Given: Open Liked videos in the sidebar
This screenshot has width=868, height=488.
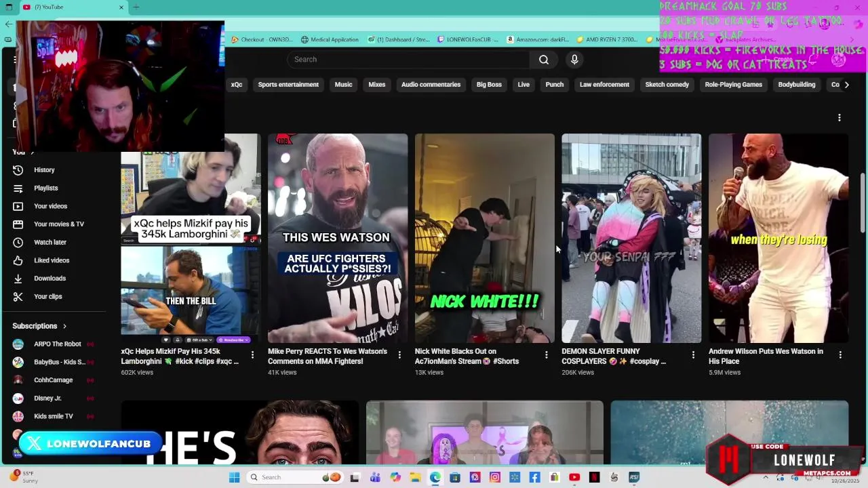Looking at the screenshot, I should tap(52, 260).
